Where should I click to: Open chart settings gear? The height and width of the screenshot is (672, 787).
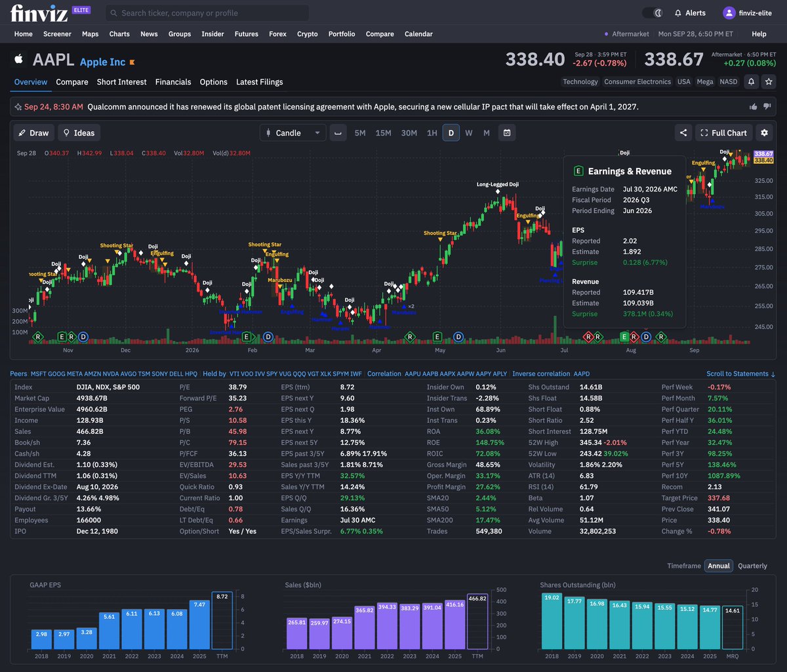pos(764,132)
